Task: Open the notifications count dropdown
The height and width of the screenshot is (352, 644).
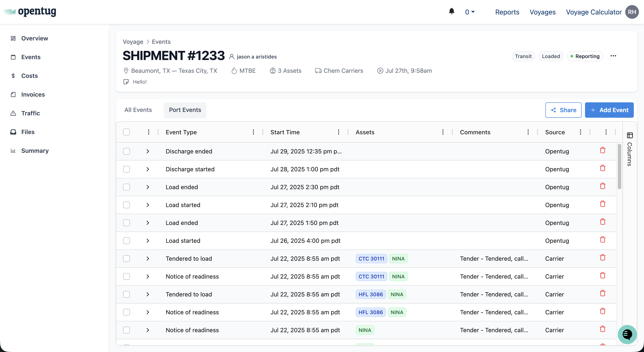Action: (x=470, y=12)
